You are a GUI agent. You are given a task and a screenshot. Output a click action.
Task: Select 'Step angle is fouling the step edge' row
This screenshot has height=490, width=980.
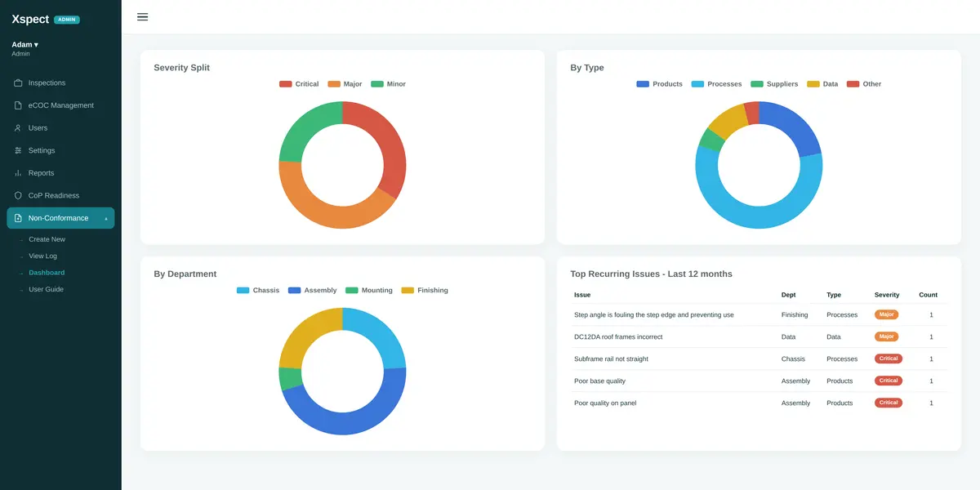point(759,314)
